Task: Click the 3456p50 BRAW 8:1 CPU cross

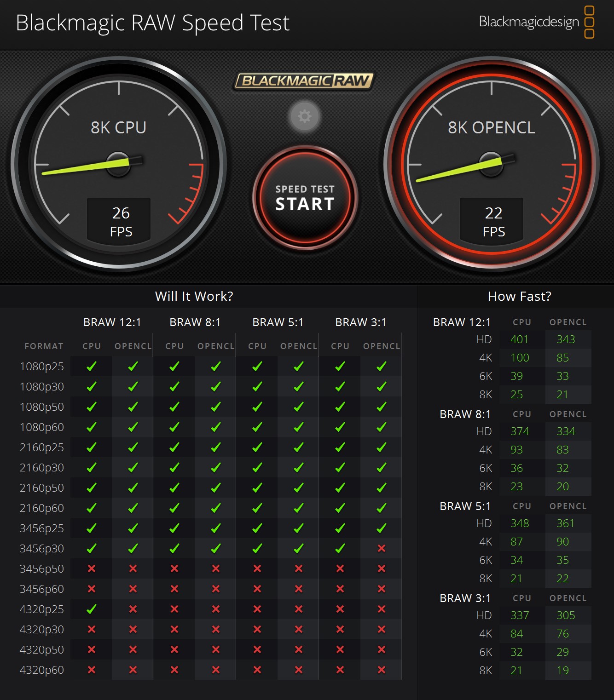Action: point(174,568)
